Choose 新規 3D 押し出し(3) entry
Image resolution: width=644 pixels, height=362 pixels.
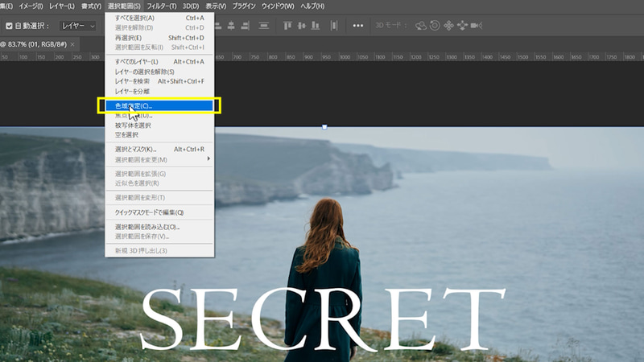[x=159, y=251]
